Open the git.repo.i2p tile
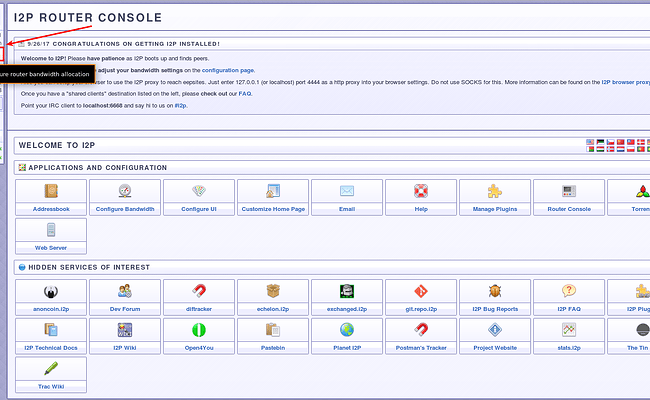 [421, 297]
